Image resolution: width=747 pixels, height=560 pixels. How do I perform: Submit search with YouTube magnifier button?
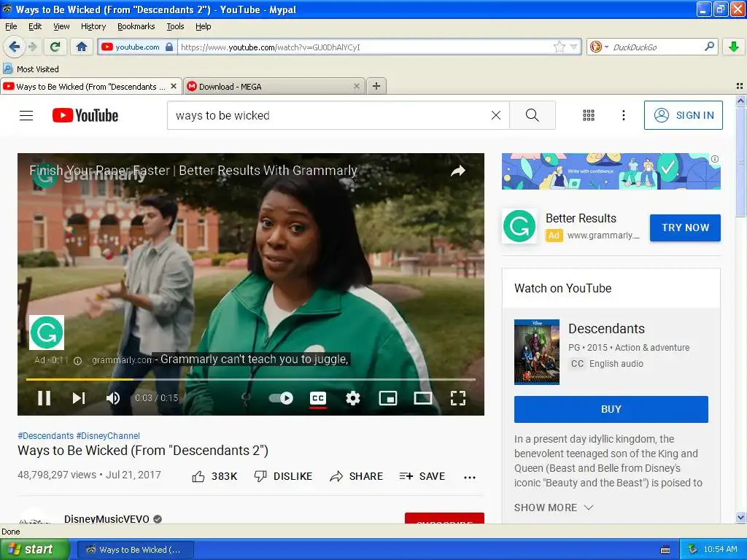pyautogui.click(x=532, y=115)
